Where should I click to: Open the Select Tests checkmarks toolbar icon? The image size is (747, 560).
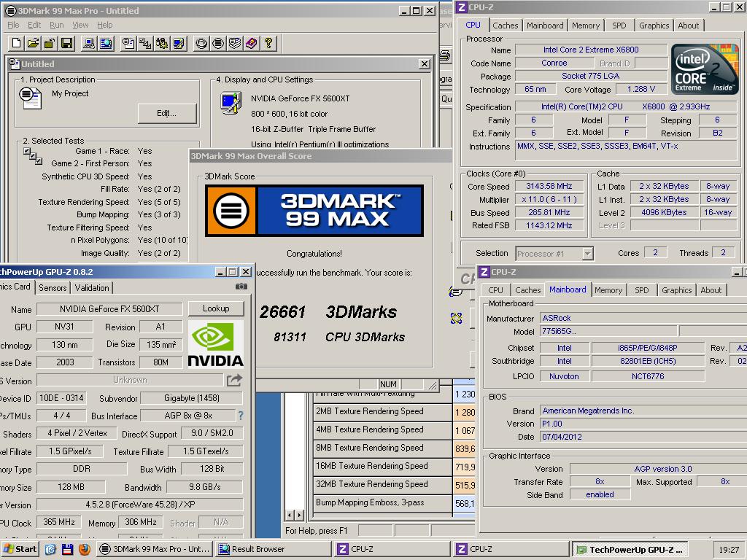tap(145, 43)
